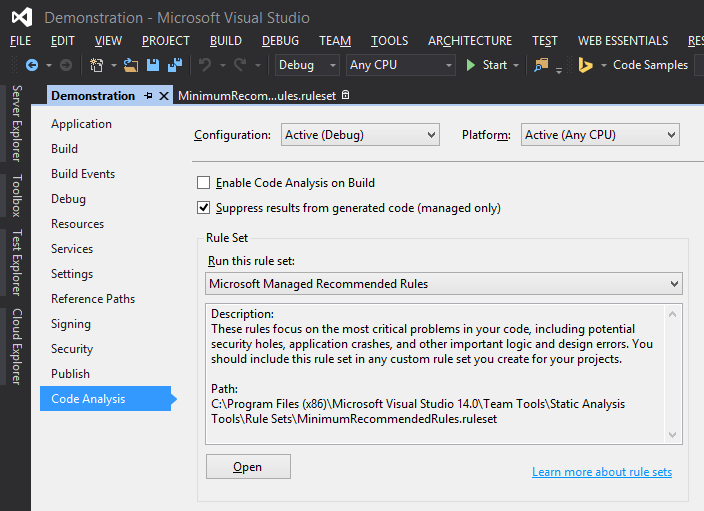Viewport: 704px width, 511px height.
Task: Click the lock icon on ruleset tab
Action: 345,95
